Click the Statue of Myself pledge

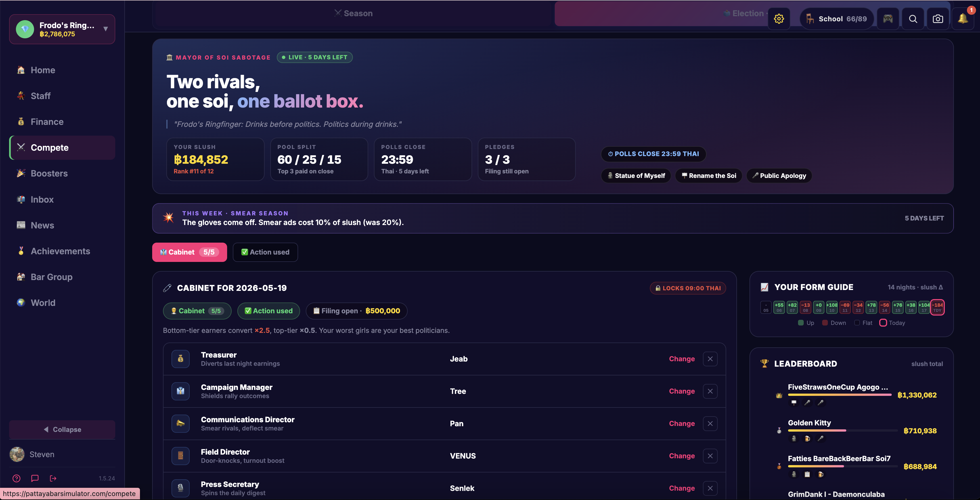click(636, 176)
